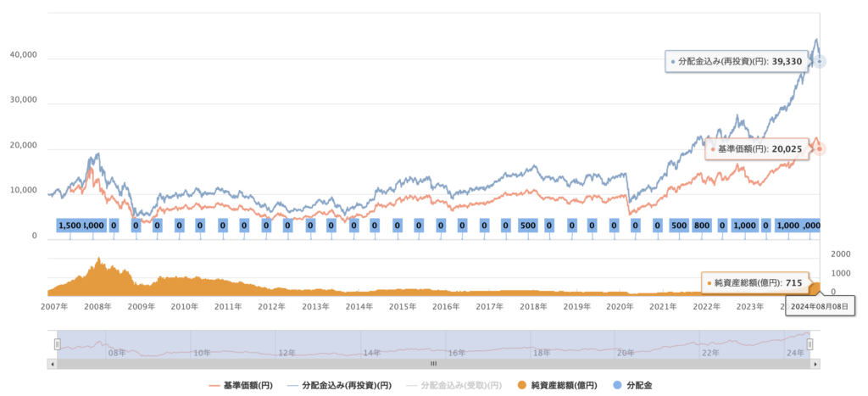Click the scrollbar right arrow

pos(815,364)
